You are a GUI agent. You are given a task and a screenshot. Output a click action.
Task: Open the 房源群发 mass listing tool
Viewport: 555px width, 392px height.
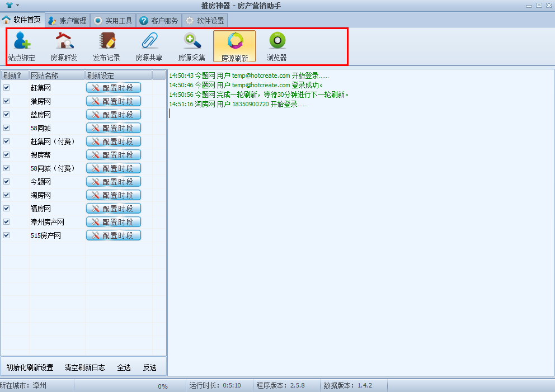coord(64,46)
